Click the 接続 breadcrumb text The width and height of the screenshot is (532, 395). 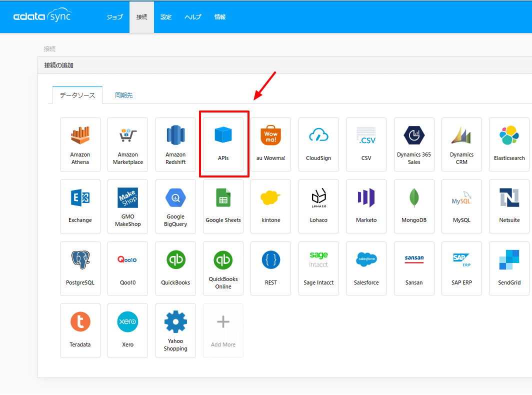pos(49,49)
